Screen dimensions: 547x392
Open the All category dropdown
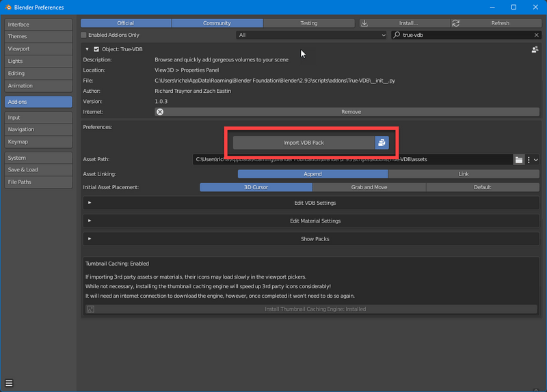coord(312,35)
